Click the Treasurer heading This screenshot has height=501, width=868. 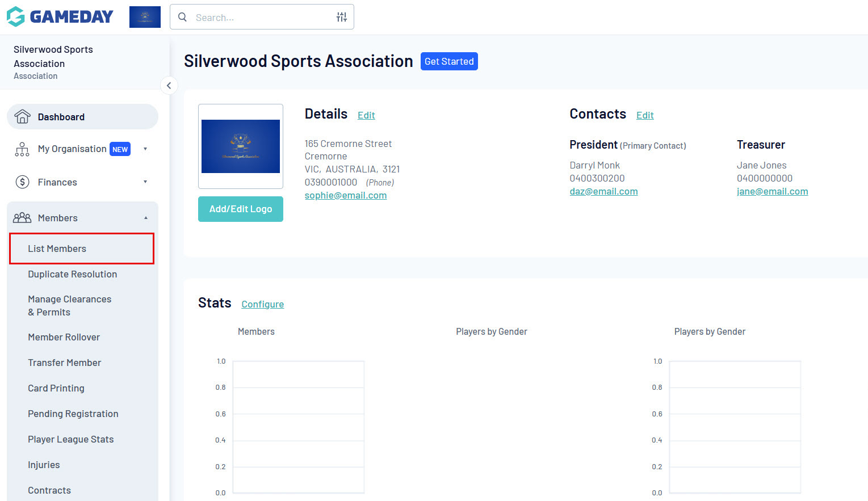click(761, 145)
